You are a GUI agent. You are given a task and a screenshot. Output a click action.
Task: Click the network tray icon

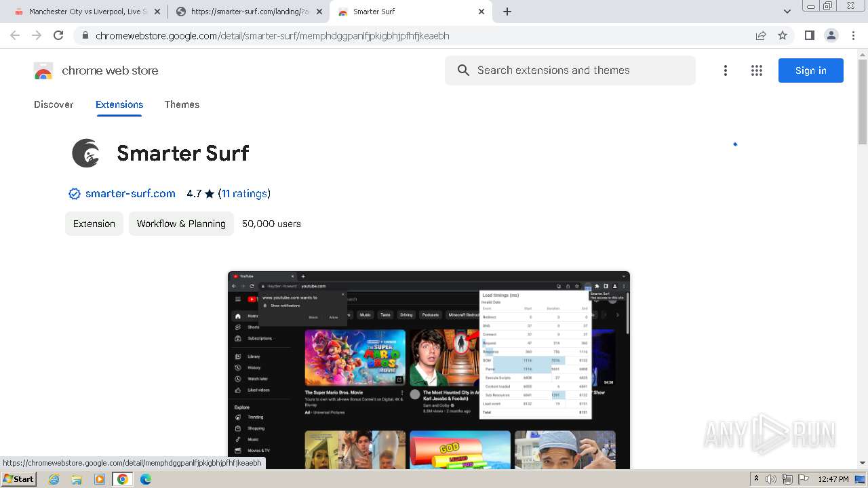(x=787, y=479)
